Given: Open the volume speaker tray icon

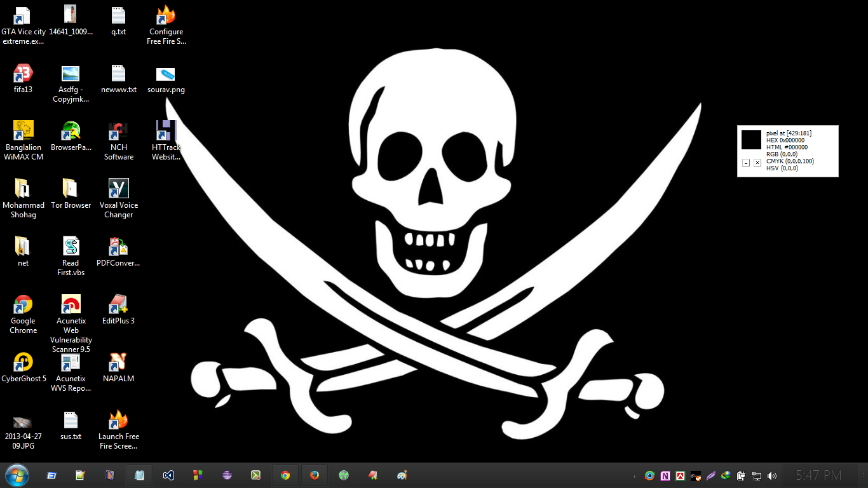Looking at the screenshot, I should [x=772, y=475].
